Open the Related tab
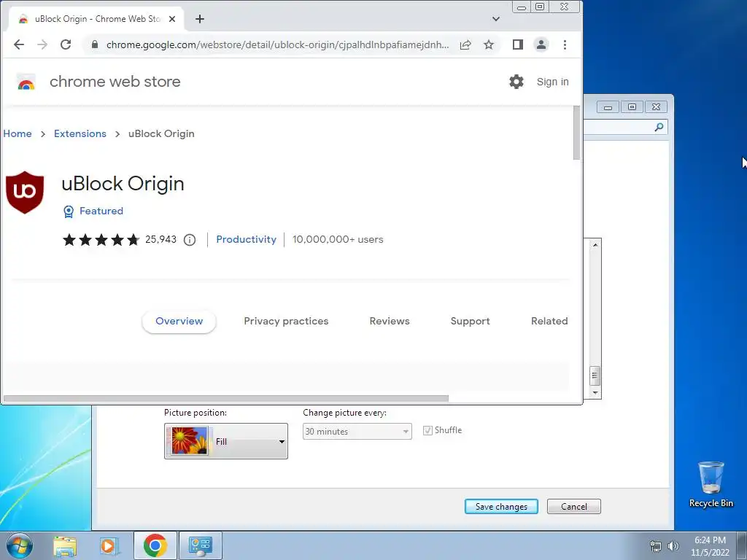The width and height of the screenshot is (747, 560). point(549,322)
